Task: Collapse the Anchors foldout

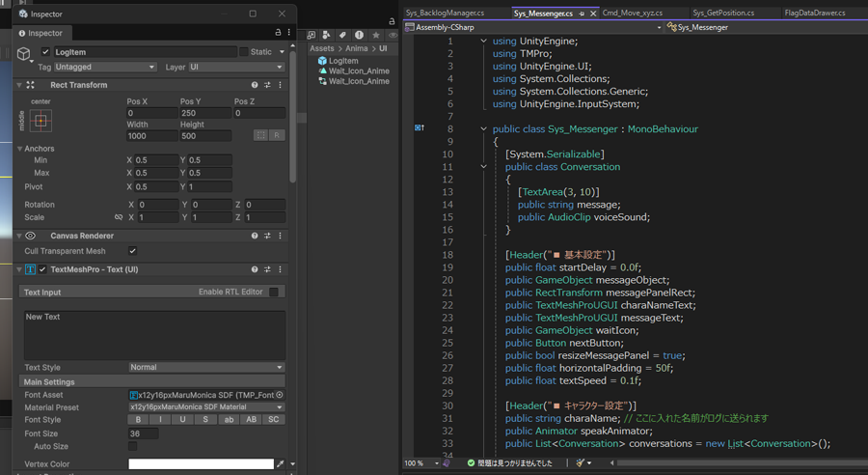Action: (x=20, y=149)
